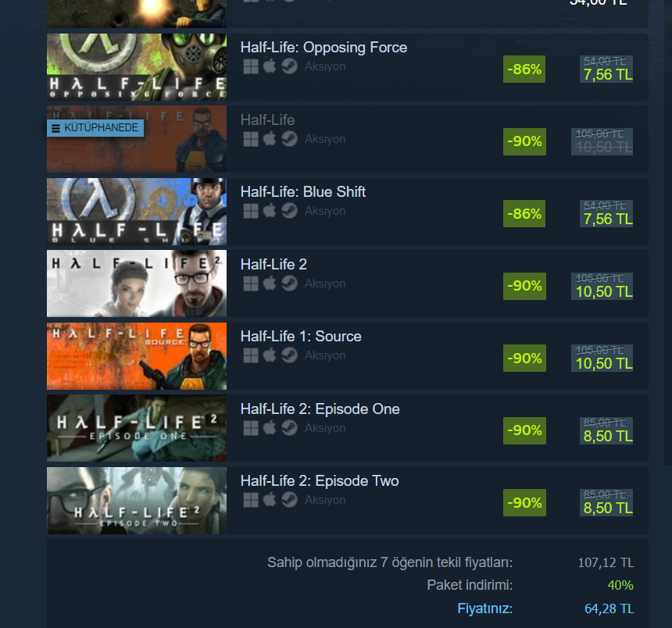This screenshot has width=672, height=628.
Task: Click the Windows icon under Half-Life: Opposing Force
Action: click(251, 66)
